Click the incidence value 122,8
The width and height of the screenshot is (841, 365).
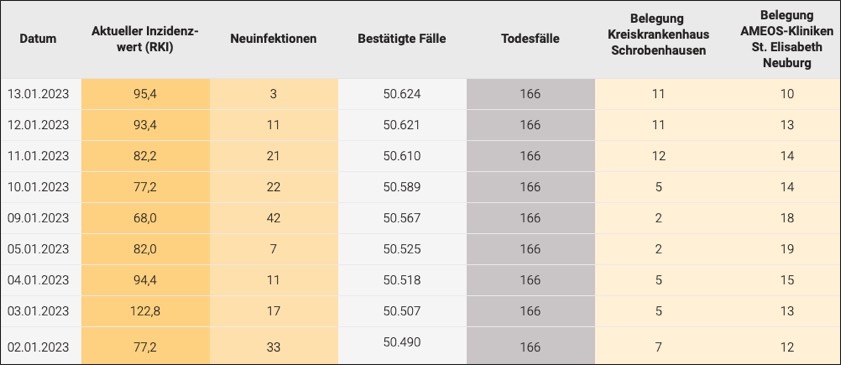145,311
